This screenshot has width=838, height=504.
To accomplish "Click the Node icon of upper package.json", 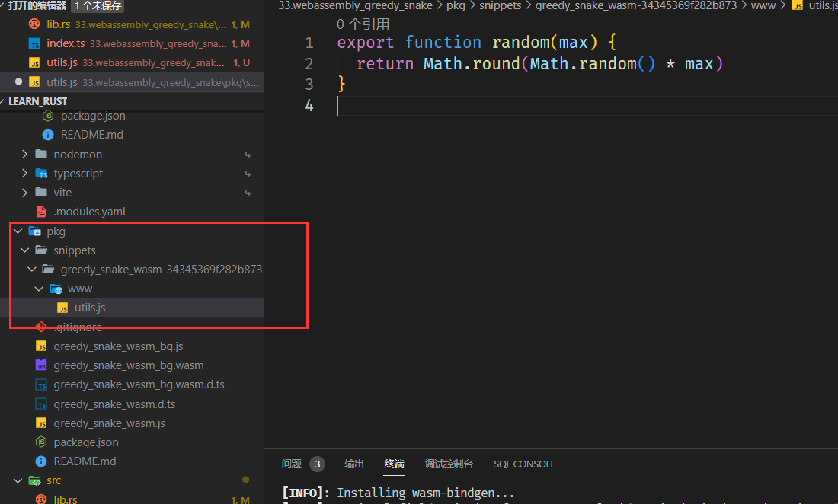I will point(47,116).
